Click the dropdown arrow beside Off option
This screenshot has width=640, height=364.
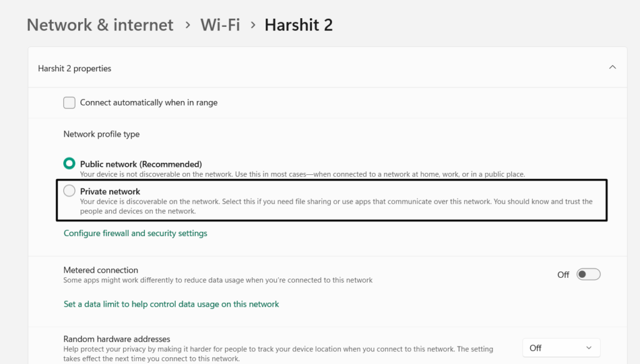tap(589, 348)
